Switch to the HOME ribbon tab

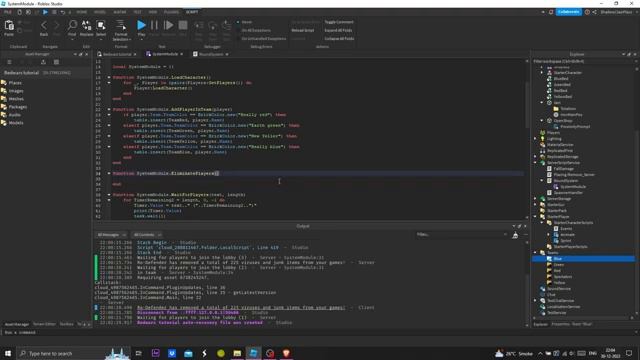pyautogui.click(x=82, y=12)
